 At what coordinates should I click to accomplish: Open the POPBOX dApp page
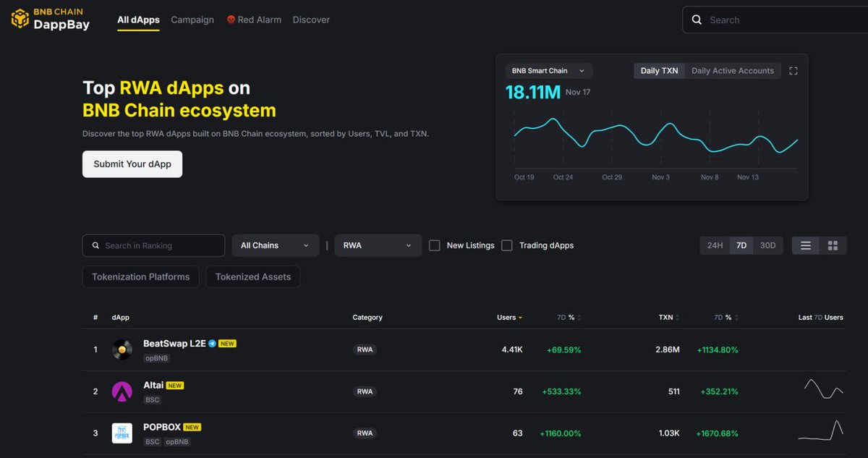(x=162, y=427)
